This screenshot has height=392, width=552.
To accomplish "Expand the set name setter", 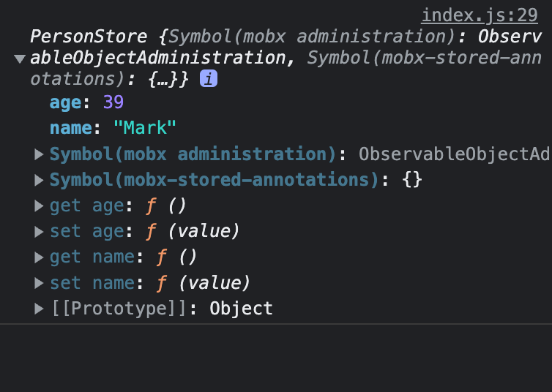I will 39,283.
